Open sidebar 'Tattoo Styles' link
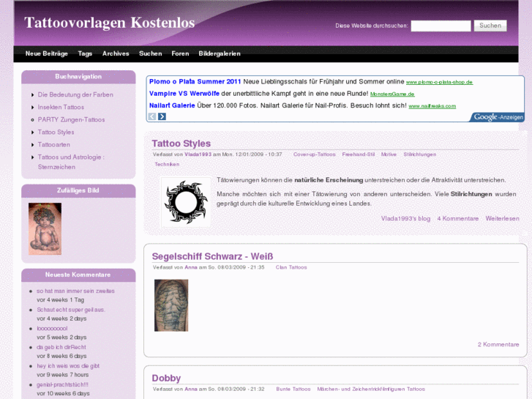The width and height of the screenshot is (532, 399). (56, 132)
